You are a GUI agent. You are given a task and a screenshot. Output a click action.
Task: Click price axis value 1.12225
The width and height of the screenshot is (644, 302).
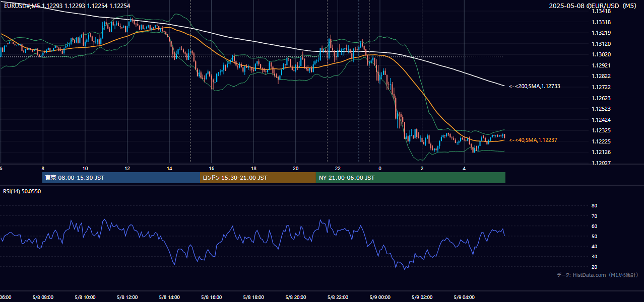(602, 142)
